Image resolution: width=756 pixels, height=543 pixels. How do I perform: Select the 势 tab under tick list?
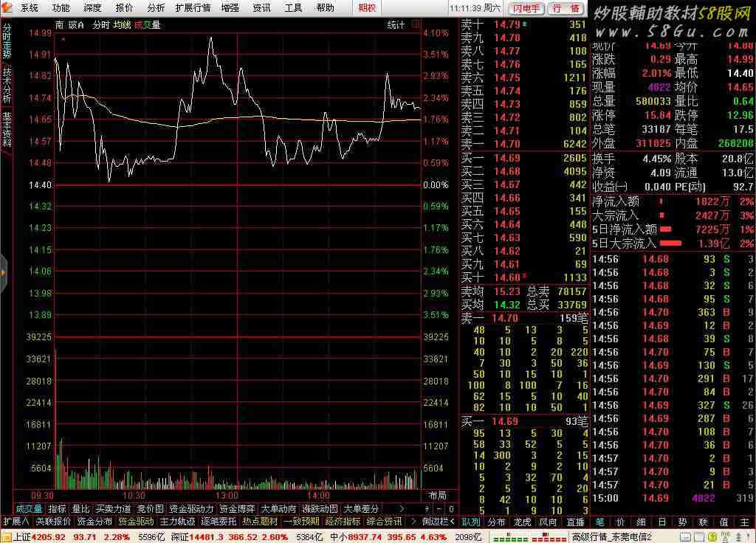point(682,522)
